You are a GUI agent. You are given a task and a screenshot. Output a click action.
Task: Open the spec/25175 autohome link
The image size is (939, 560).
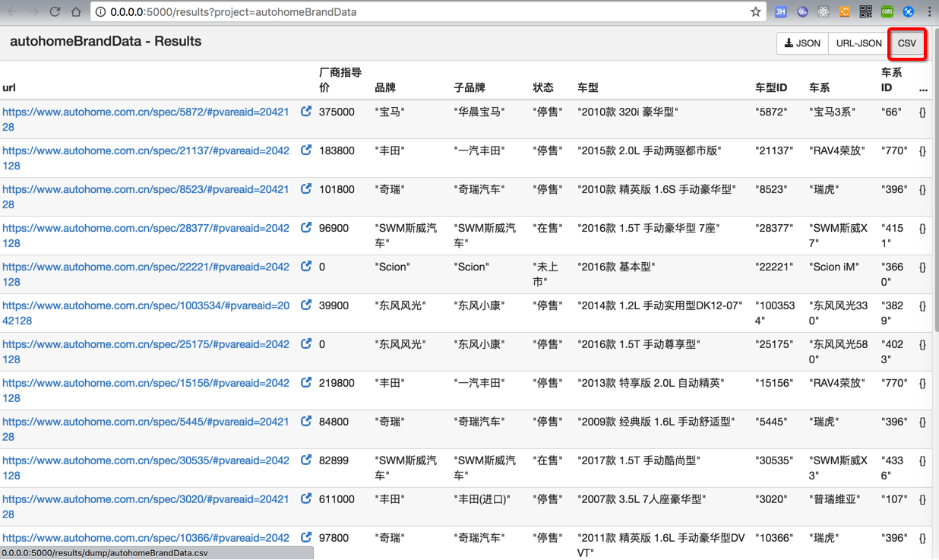pyautogui.click(x=146, y=352)
